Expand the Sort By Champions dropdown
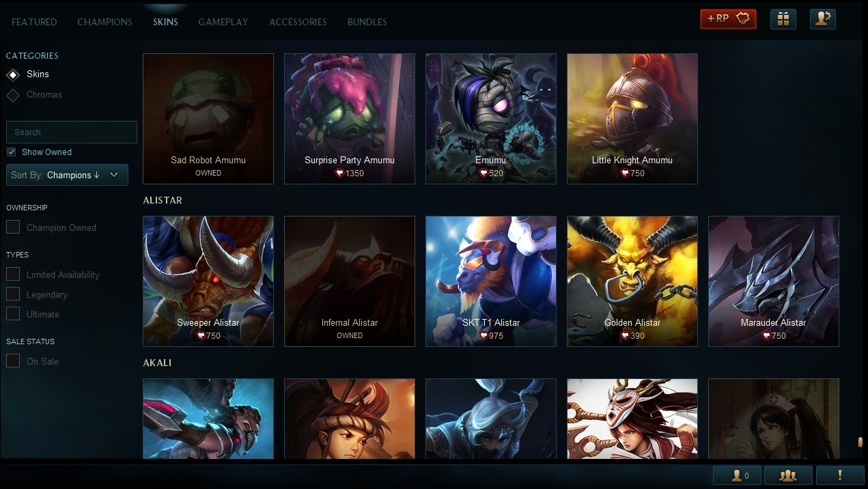Viewport: 868px width, 489px height. 67,175
